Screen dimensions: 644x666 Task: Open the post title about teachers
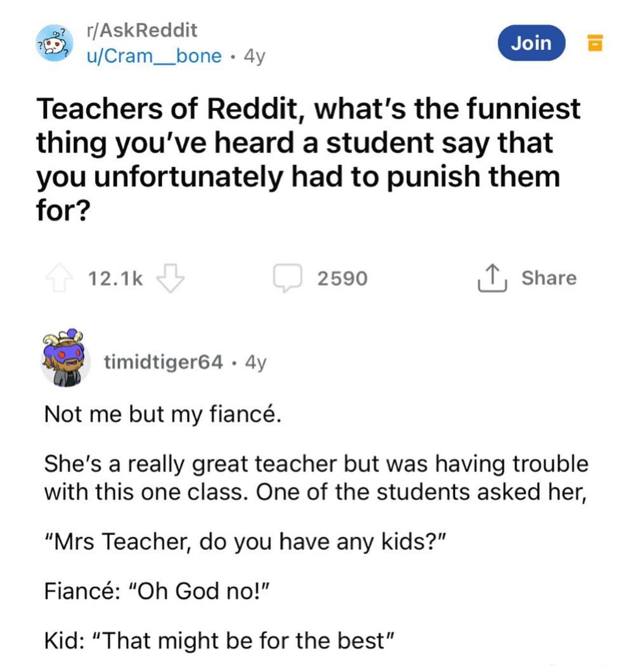click(308, 159)
